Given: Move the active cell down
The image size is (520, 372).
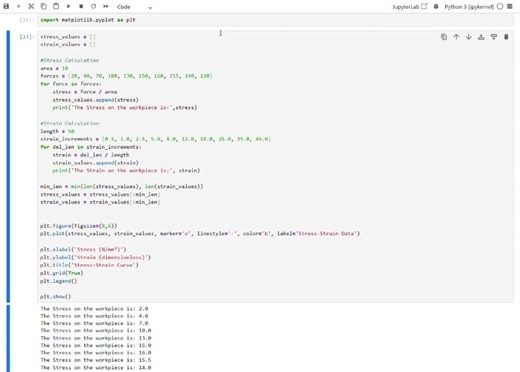Looking at the screenshot, I should (x=469, y=37).
